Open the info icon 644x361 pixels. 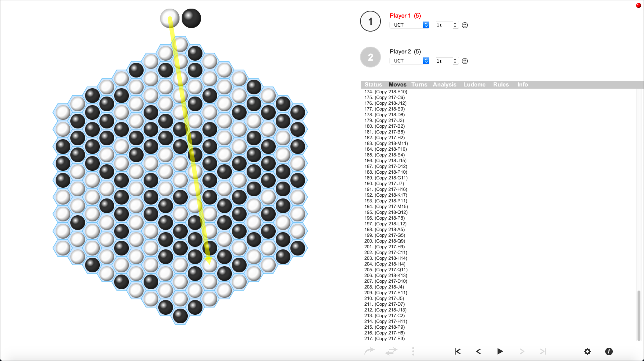(x=609, y=351)
